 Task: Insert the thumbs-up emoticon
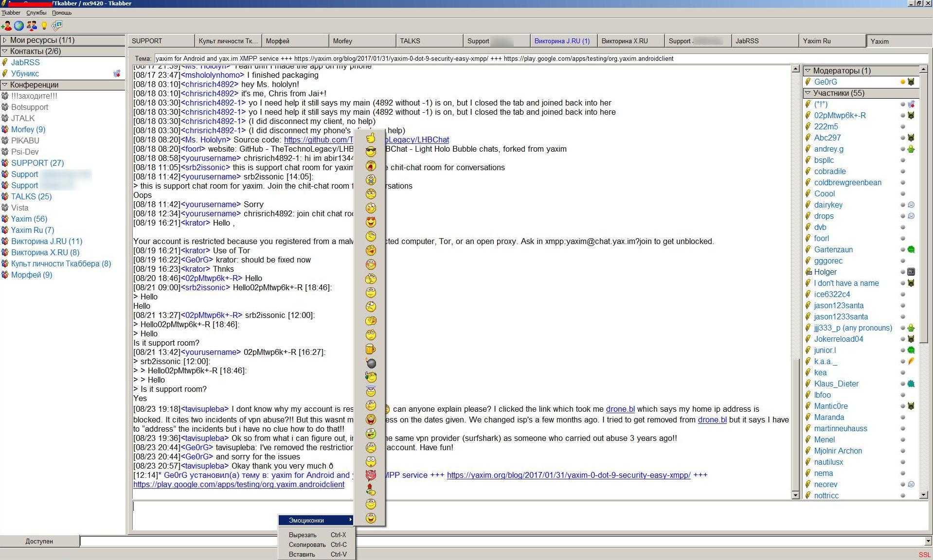click(x=371, y=138)
